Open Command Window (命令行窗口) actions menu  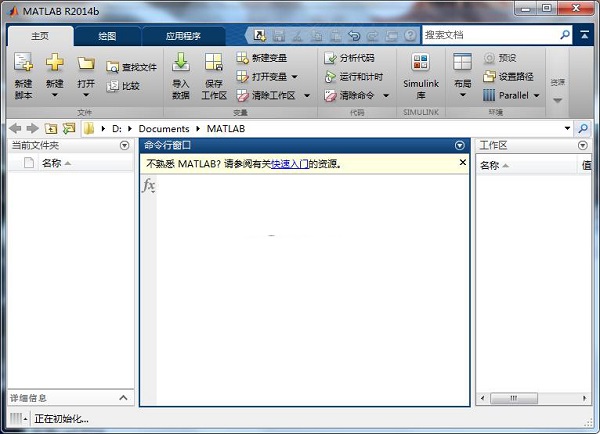[x=460, y=145]
